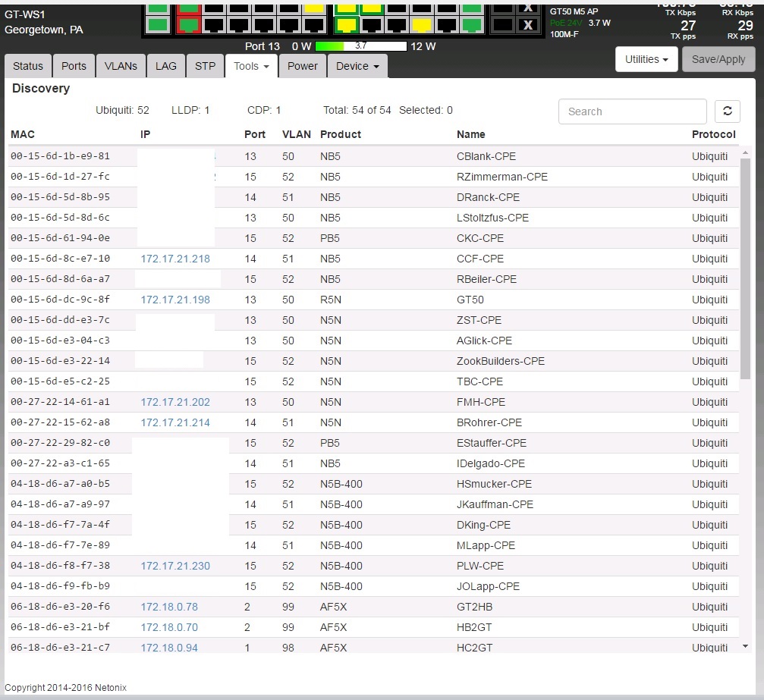This screenshot has width=764, height=700.
Task: Expand the Device dropdown tab
Action: 357,66
